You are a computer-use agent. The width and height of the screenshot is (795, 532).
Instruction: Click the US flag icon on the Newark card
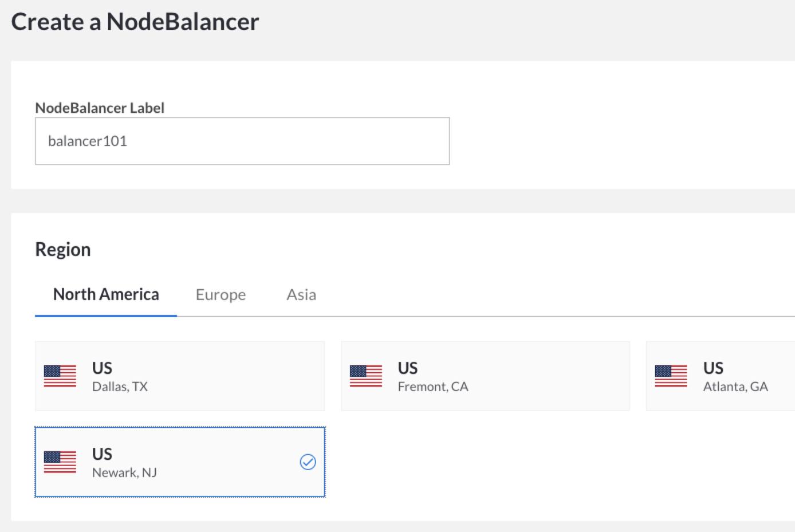tap(60, 462)
